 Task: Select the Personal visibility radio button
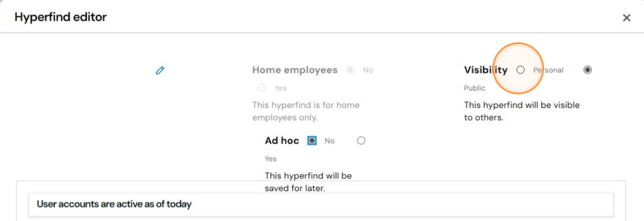point(520,69)
